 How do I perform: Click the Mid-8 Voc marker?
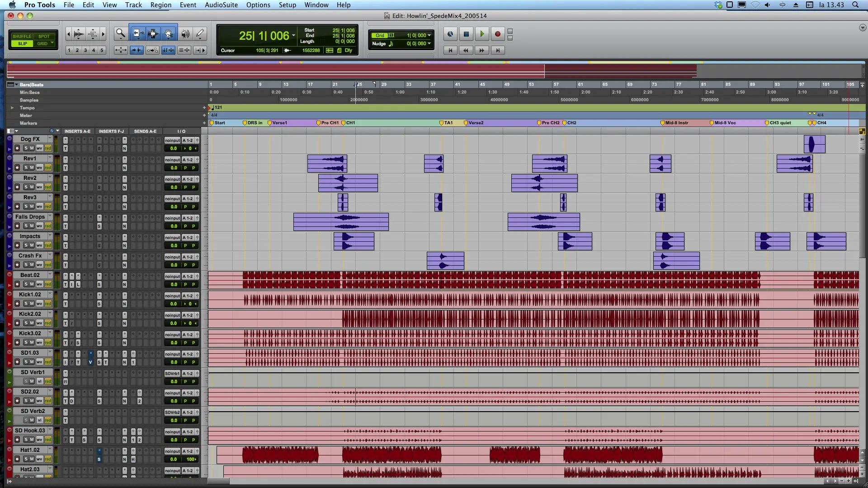(x=723, y=123)
